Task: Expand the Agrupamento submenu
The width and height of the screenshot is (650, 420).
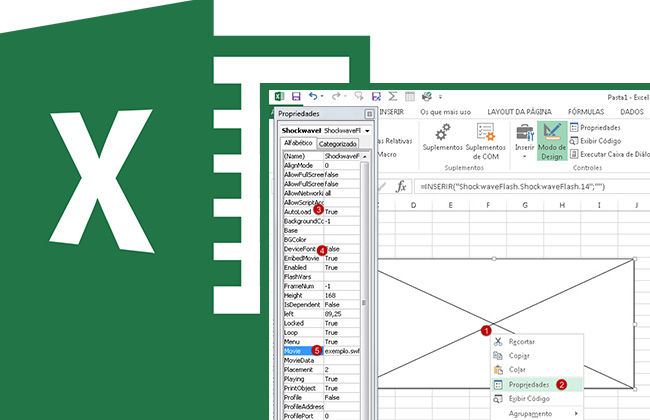Action: coord(537,413)
